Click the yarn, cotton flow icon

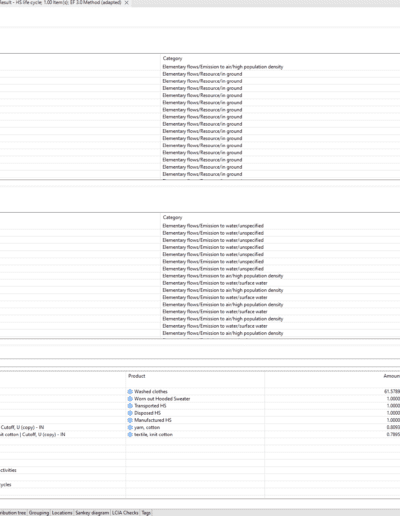coord(130,427)
